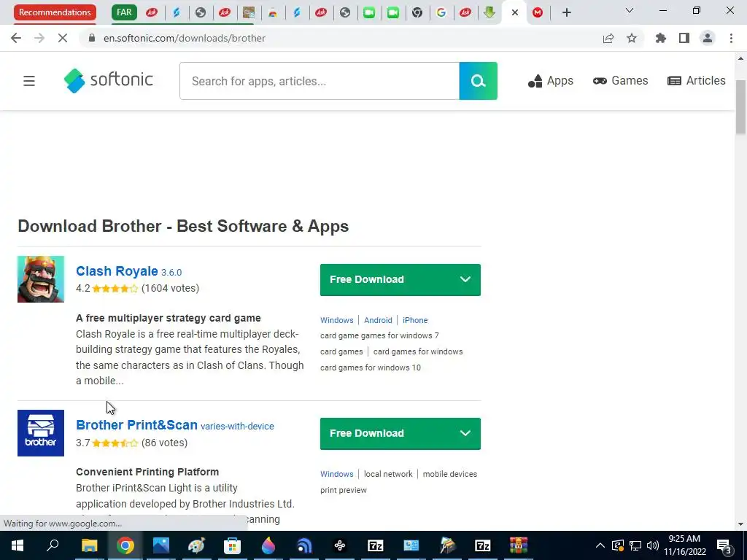Click the scrollbar down arrow
This screenshot has height=560, width=747.
[x=740, y=524]
